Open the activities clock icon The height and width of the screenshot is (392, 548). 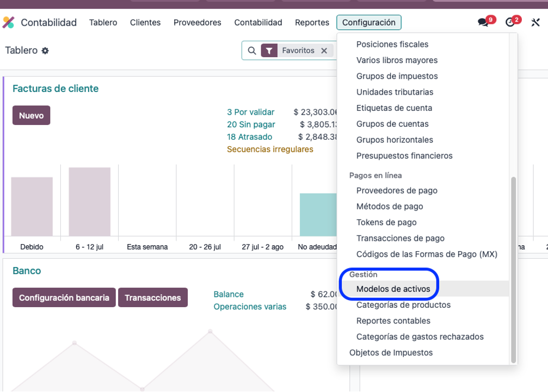510,22
